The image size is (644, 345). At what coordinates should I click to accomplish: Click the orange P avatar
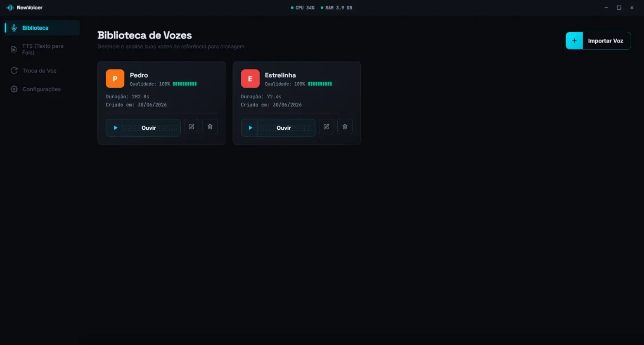pos(115,79)
